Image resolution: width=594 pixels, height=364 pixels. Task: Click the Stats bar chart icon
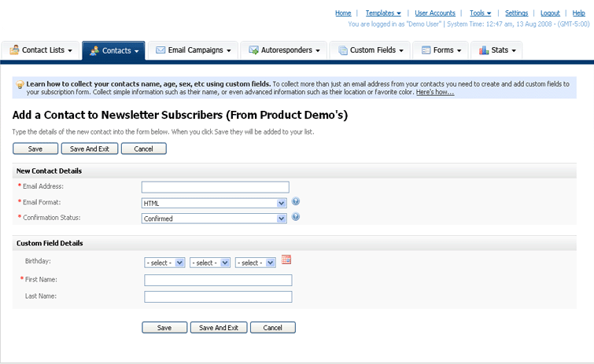coord(484,50)
